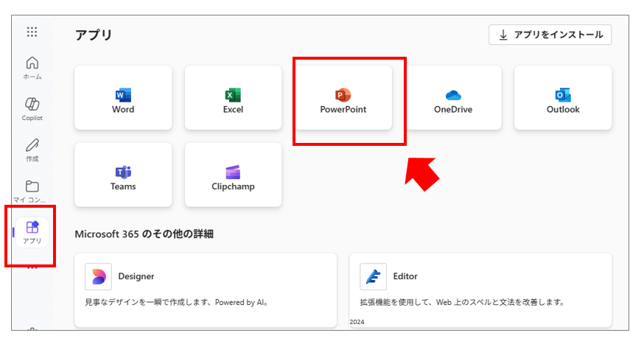
Task: Open Copilot from the sidebar
Action: pos(32,109)
